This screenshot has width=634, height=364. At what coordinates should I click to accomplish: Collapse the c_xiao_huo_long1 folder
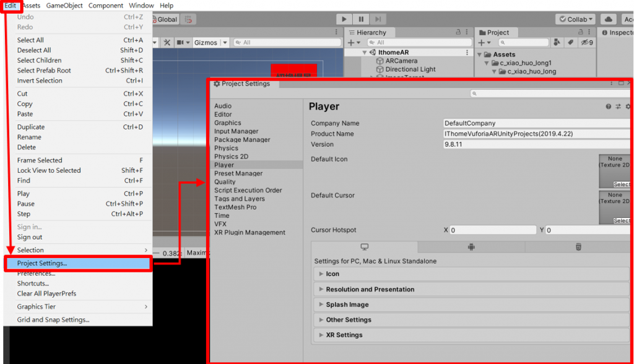coord(487,63)
